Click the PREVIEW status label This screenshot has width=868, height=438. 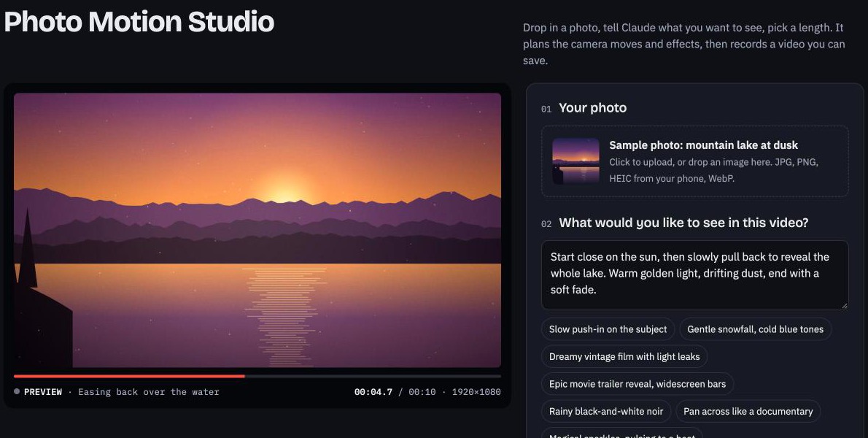coord(42,392)
